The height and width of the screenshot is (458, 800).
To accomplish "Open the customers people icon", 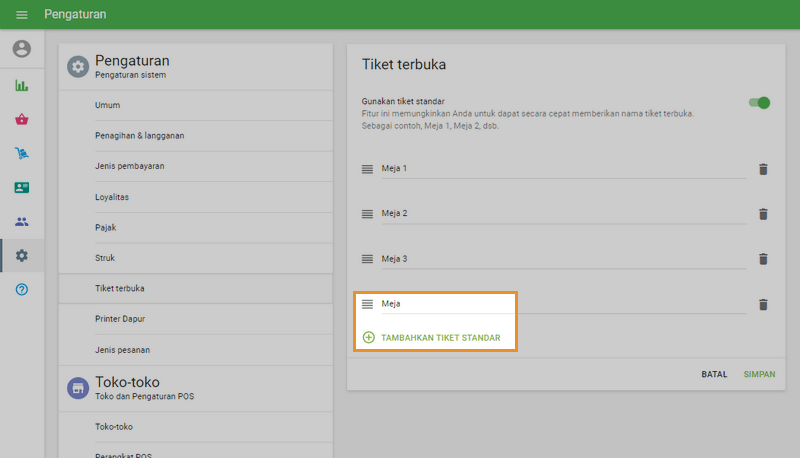I will (x=22, y=221).
